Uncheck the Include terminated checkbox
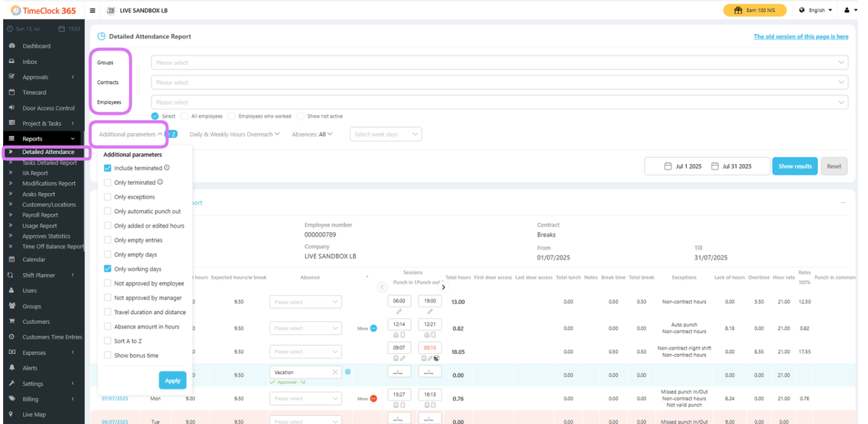 (108, 168)
